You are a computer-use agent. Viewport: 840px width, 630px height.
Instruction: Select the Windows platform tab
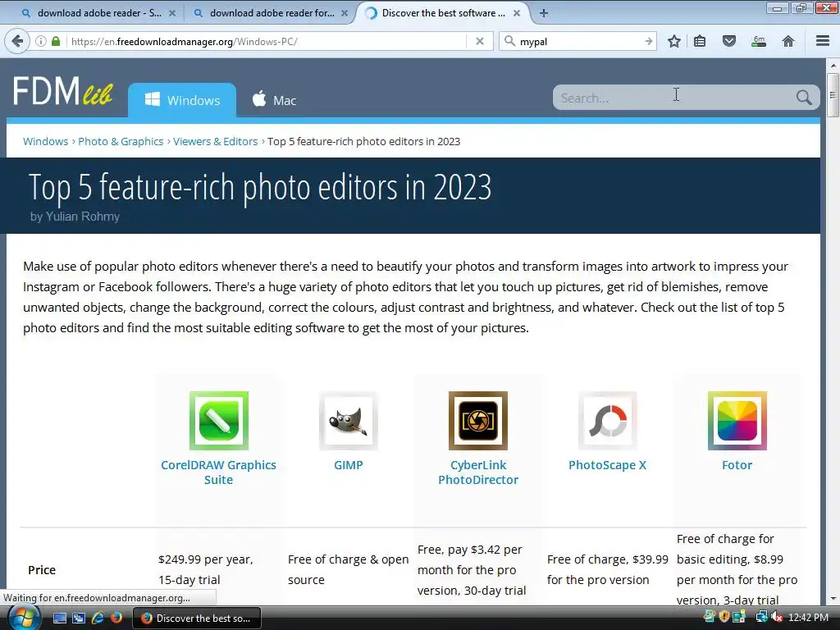click(182, 100)
